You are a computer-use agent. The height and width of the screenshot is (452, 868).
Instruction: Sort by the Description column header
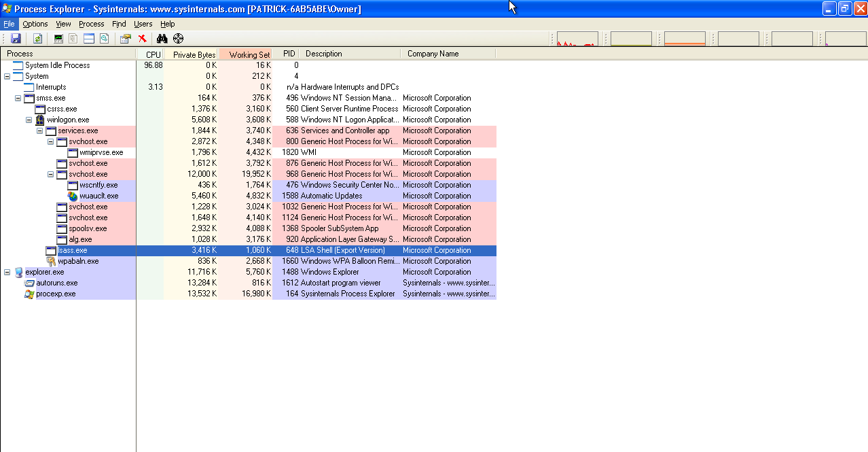350,54
